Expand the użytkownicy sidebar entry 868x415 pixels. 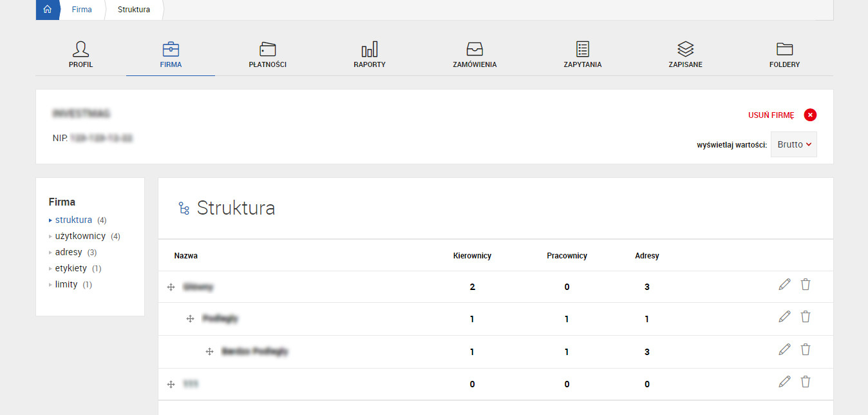point(80,236)
